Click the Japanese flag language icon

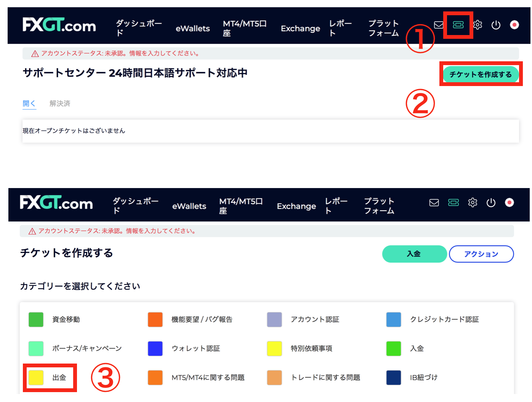point(514,25)
